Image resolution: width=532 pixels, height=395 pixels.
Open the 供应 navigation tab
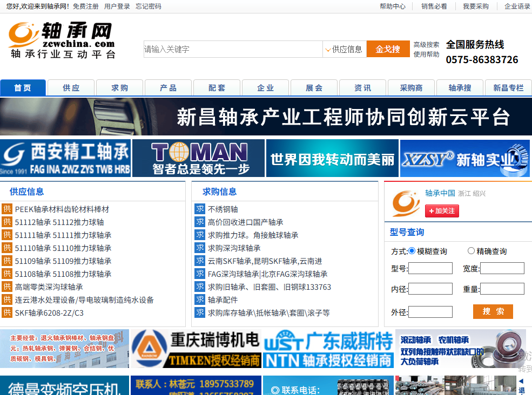pyautogui.click(x=71, y=88)
